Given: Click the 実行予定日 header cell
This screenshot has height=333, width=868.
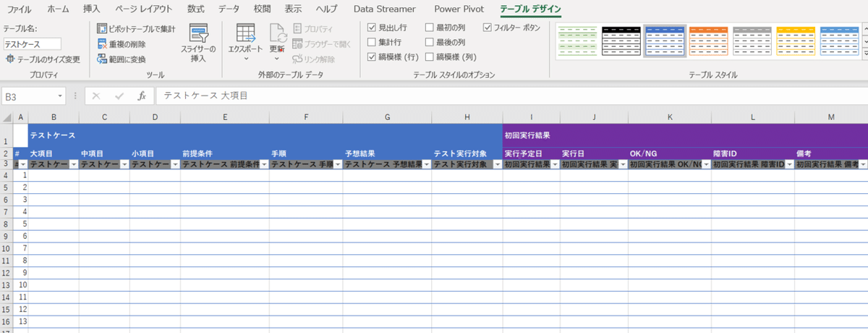Looking at the screenshot, I should (x=531, y=153).
